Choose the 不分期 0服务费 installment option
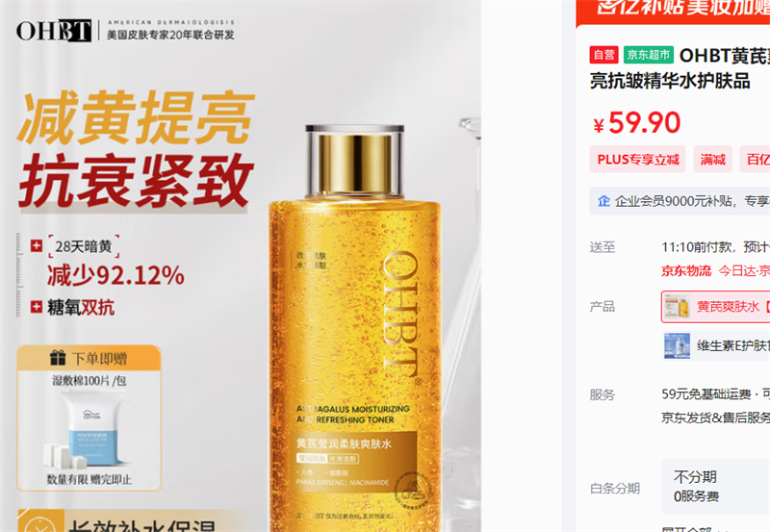Screen dimensions: 770x532 point(716,487)
